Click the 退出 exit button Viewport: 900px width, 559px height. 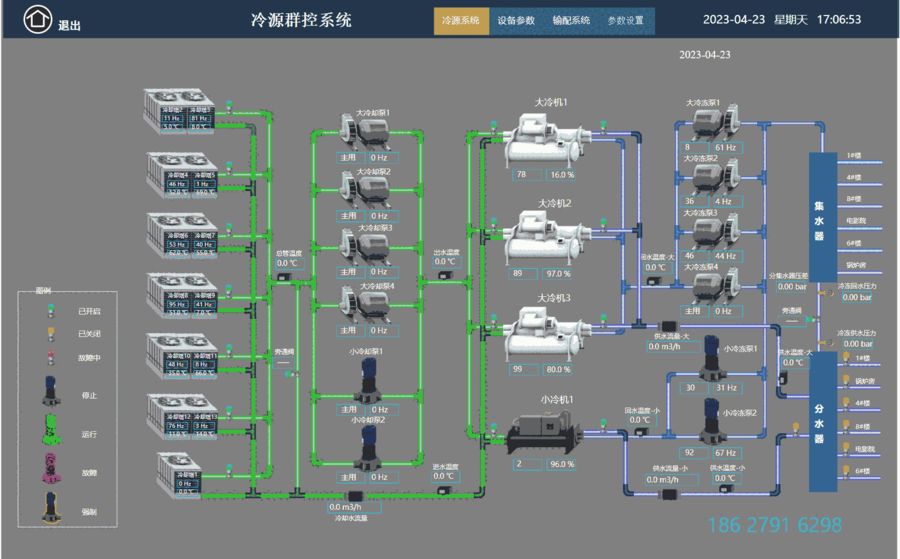click(70, 26)
